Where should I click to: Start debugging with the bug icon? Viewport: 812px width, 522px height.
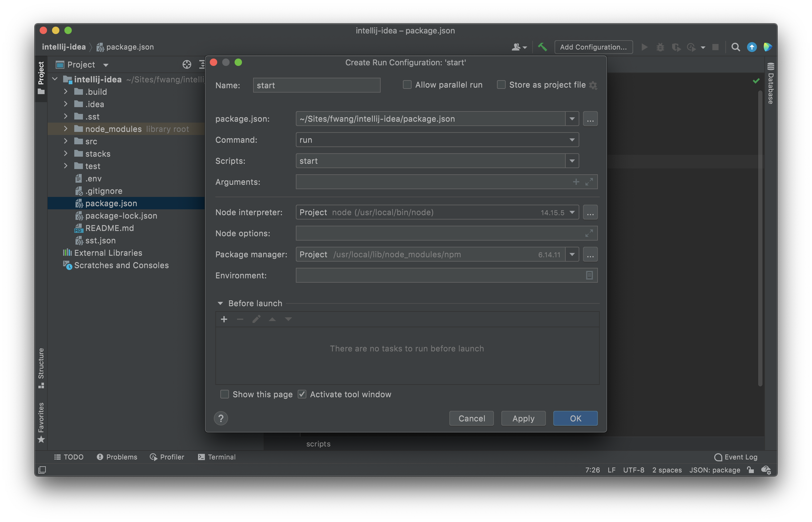click(660, 47)
